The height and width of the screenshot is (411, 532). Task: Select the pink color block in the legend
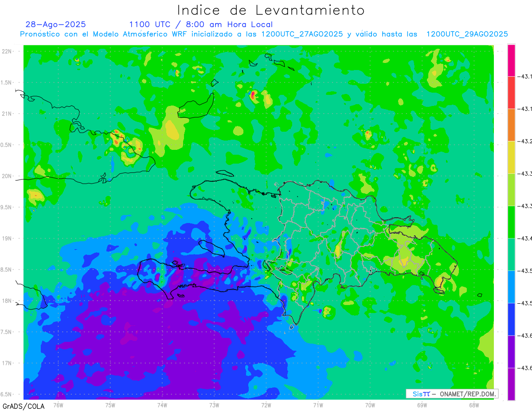(511, 60)
